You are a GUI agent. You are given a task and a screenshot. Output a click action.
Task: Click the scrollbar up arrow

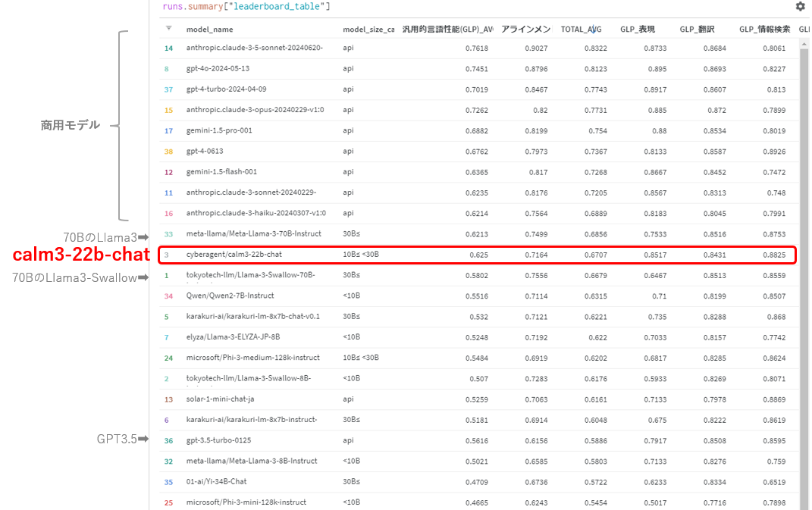pyautogui.click(x=804, y=45)
